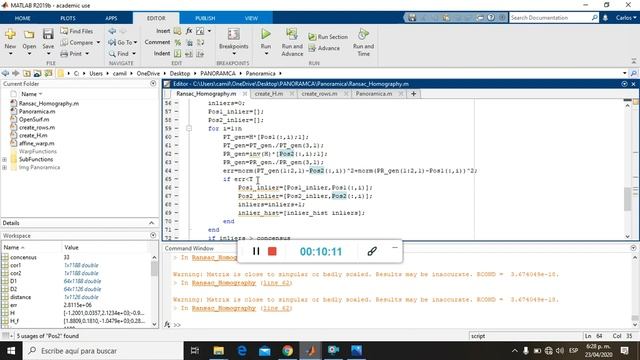Click the quick access save icon
Viewport: 640px width, 360px height.
tap(412, 18)
